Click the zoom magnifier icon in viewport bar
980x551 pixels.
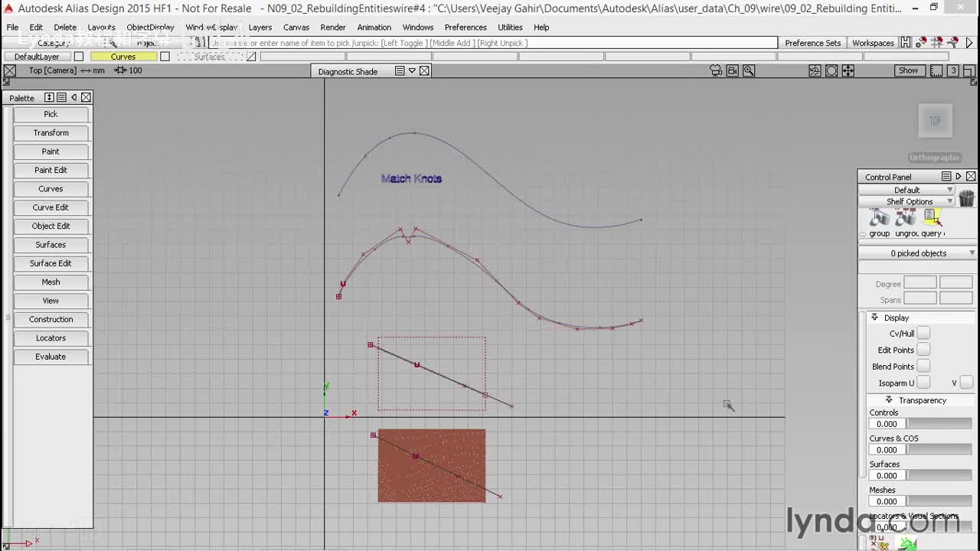749,70
